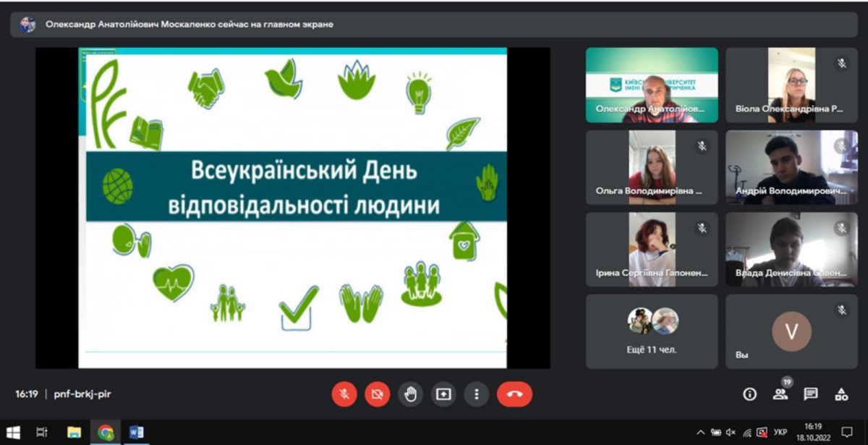Open Microsoft Word from the taskbar
The height and width of the screenshot is (445, 868).
coord(136,432)
